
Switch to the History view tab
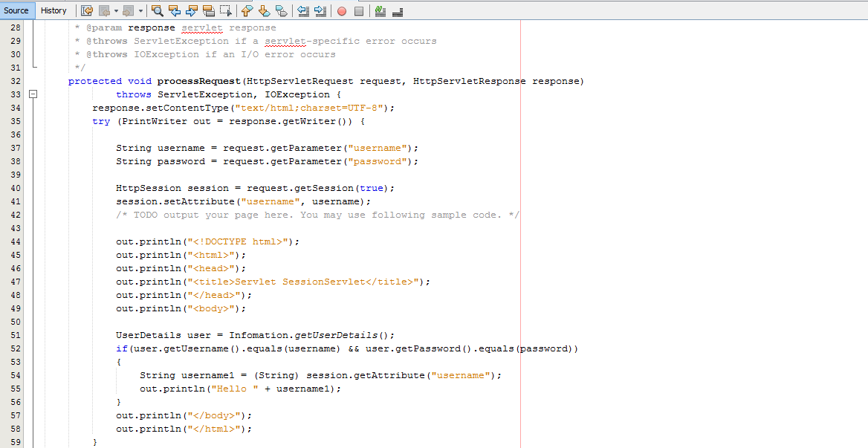(x=54, y=10)
